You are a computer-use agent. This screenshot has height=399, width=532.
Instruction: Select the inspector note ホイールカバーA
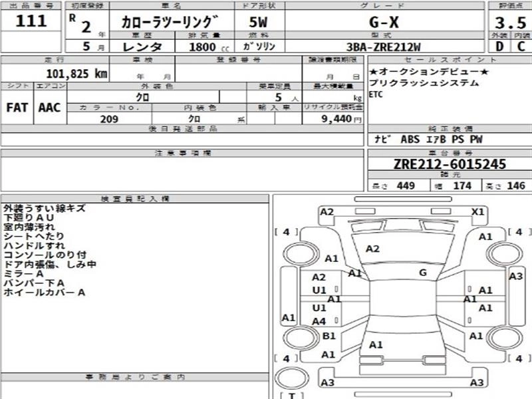(44, 292)
